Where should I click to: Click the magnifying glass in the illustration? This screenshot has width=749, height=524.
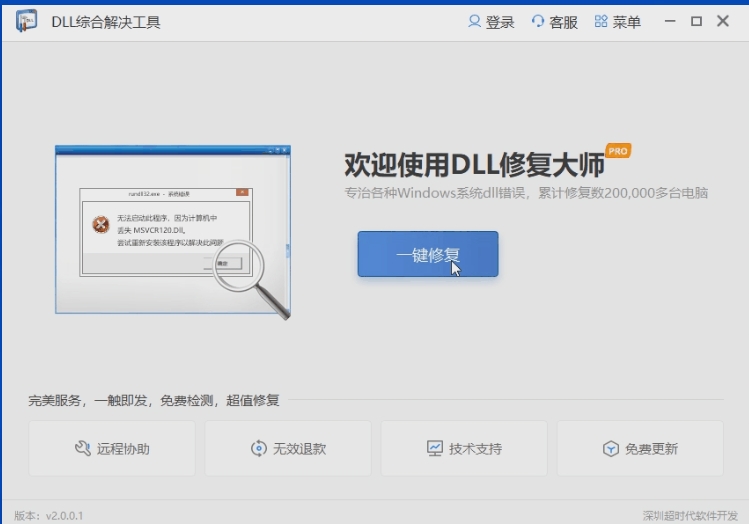[251, 278]
